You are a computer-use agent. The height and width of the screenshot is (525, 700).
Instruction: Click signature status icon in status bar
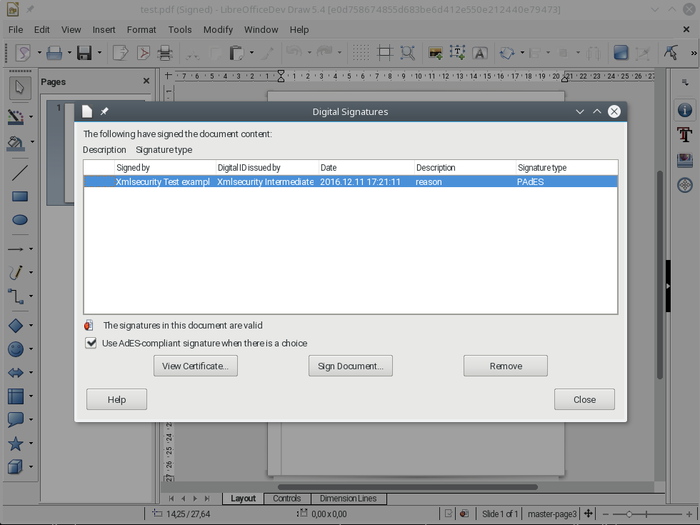tap(464, 513)
